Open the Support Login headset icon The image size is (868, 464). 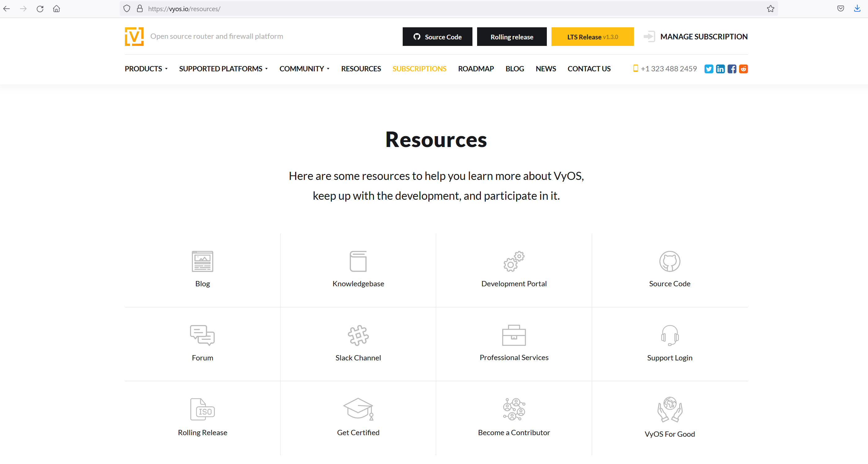pyautogui.click(x=670, y=335)
